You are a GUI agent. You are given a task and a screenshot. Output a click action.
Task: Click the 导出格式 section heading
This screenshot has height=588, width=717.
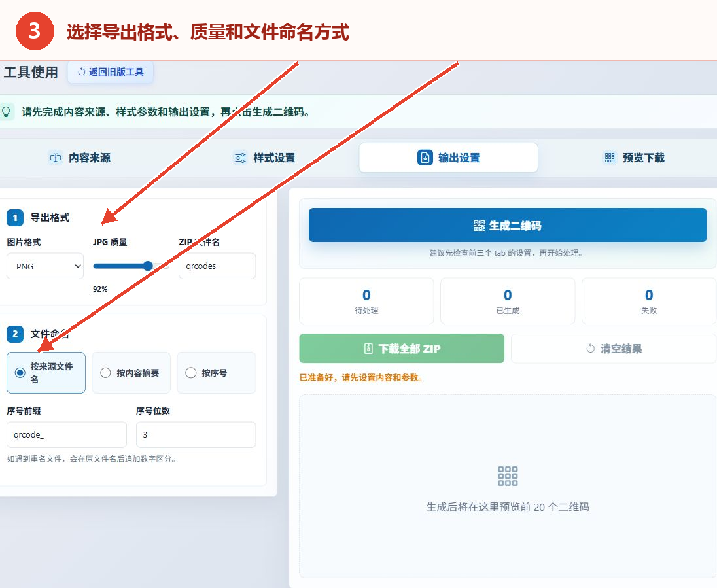[x=50, y=218]
